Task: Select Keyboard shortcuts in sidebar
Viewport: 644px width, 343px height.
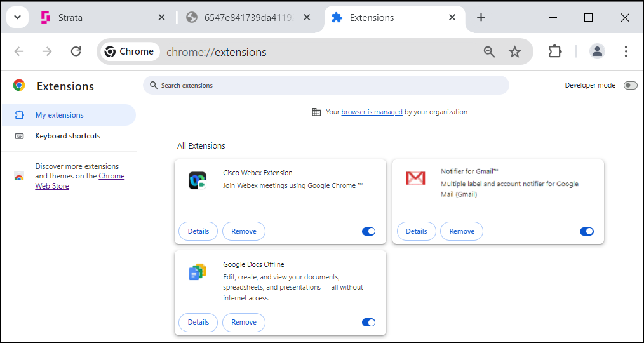Action: (x=68, y=136)
